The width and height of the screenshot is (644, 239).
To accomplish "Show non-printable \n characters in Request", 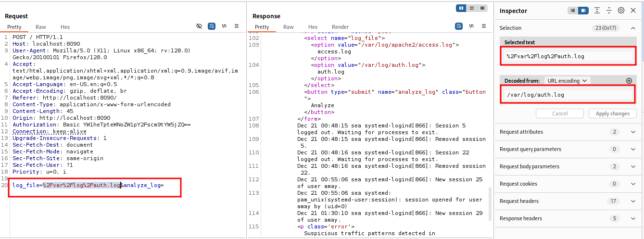I will point(224,26).
